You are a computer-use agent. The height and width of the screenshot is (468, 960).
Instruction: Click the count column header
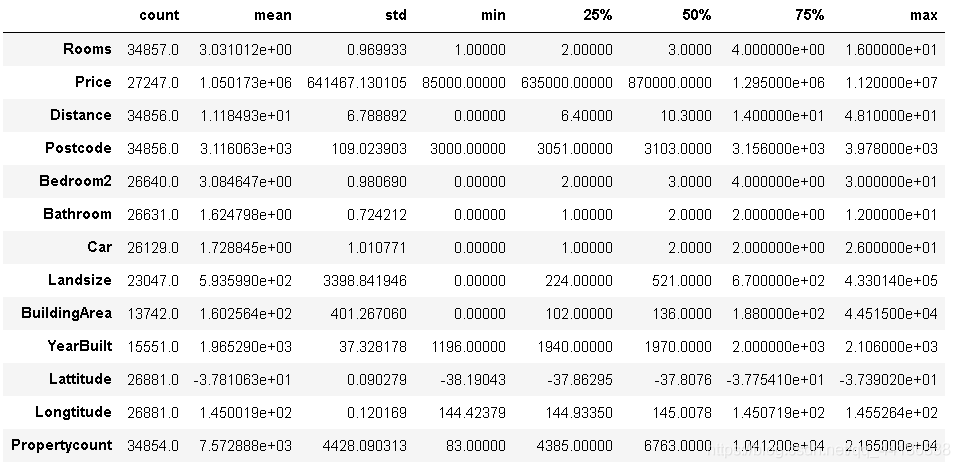[x=159, y=15]
